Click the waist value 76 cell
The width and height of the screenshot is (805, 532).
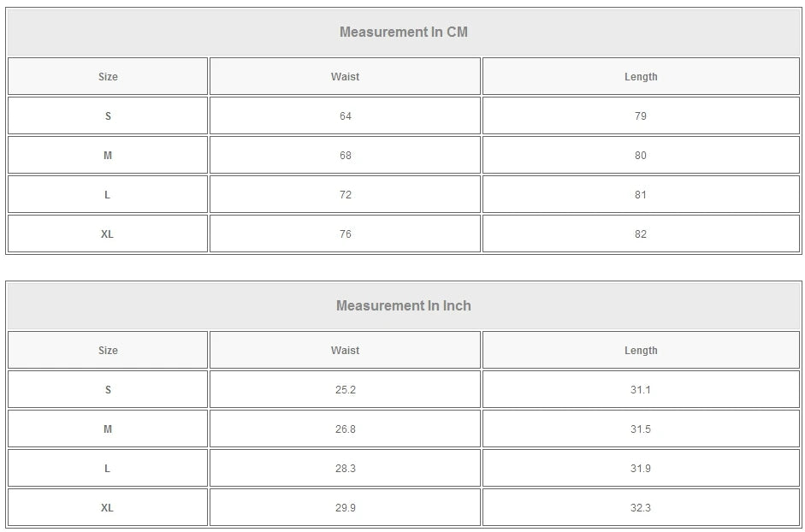pos(345,234)
